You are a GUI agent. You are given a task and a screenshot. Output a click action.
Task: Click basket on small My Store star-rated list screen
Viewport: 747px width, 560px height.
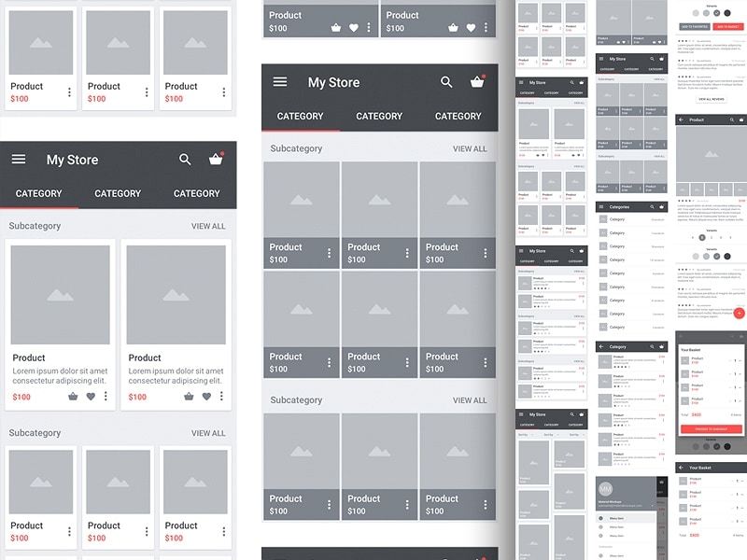[x=581, y=251]
